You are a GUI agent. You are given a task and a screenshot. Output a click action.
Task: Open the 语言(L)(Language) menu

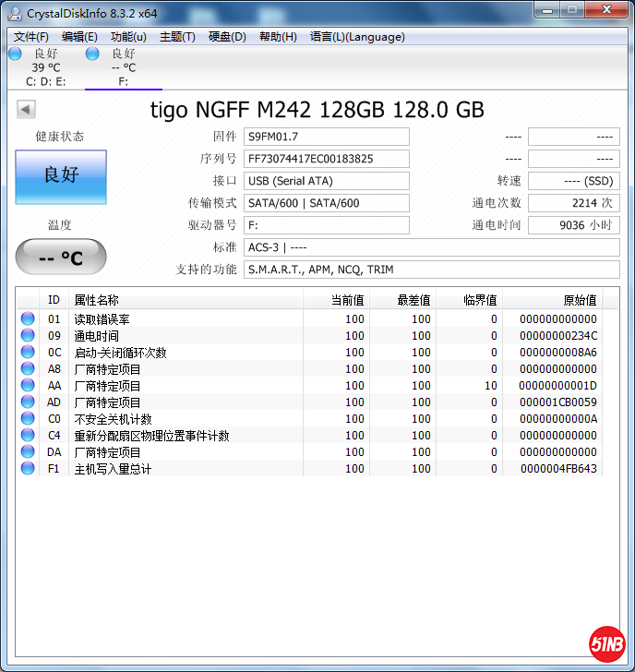pyautogui.click(x=357, y=37)
